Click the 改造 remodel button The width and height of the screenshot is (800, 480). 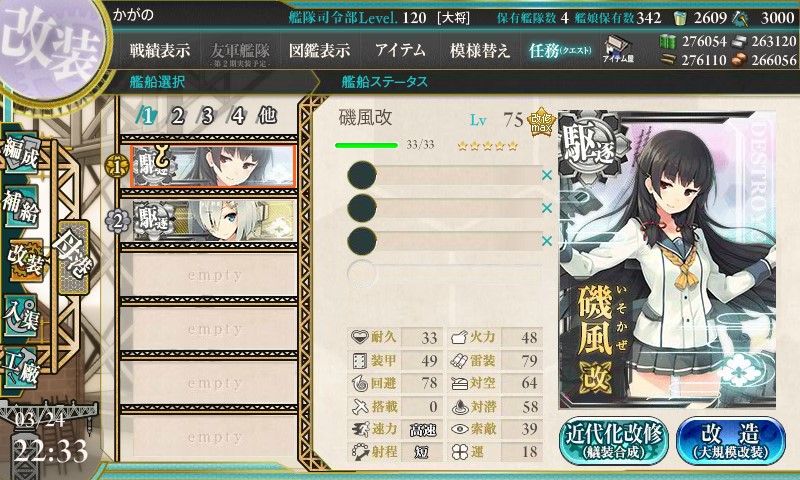(x=731, y=440)
